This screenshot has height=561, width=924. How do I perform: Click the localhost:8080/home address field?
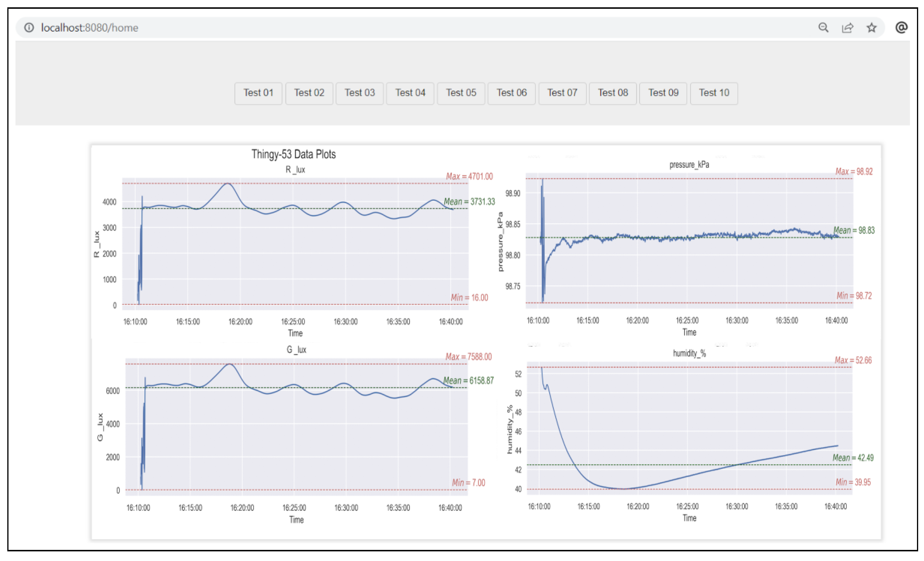[90, 28]
